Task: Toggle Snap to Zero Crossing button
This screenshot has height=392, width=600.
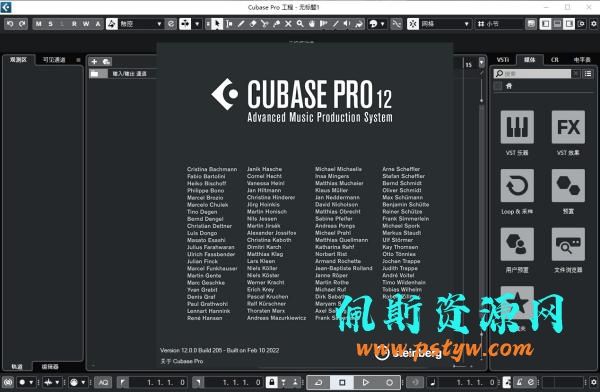Action: point(396,24)
